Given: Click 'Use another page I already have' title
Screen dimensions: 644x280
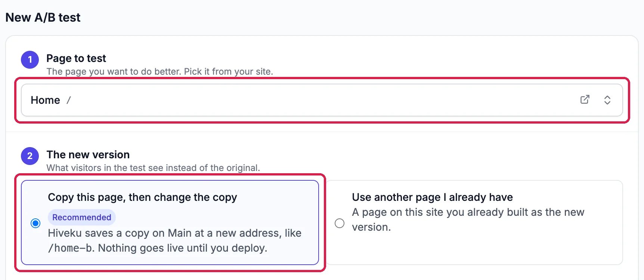Looking at the screenshot, I should point(432,197).
